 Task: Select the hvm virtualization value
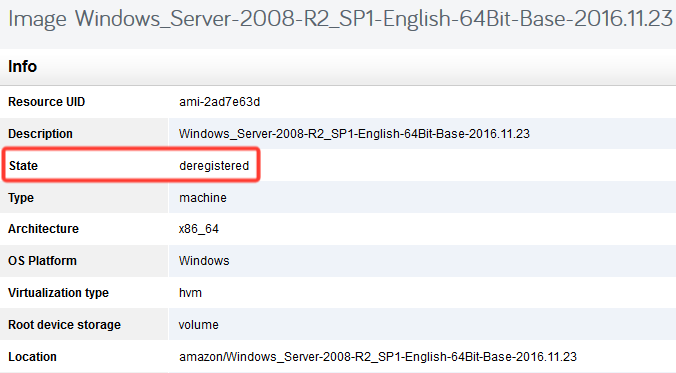pyautogui.click(x=190, y=292)
